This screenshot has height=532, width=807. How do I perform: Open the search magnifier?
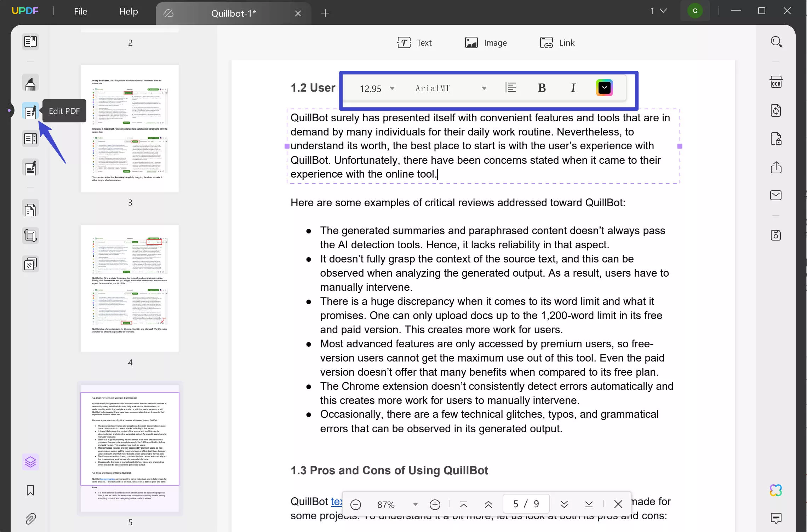[x=776, y=41]
